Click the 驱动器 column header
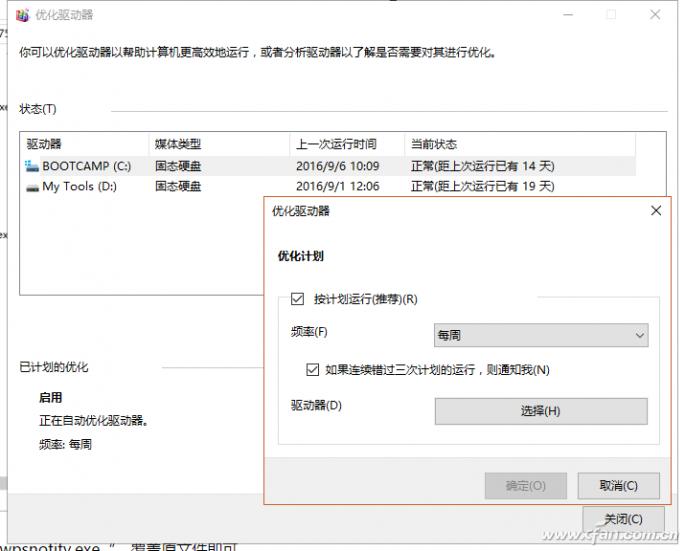This screenshot has height=551, width=685. (84, 144)
